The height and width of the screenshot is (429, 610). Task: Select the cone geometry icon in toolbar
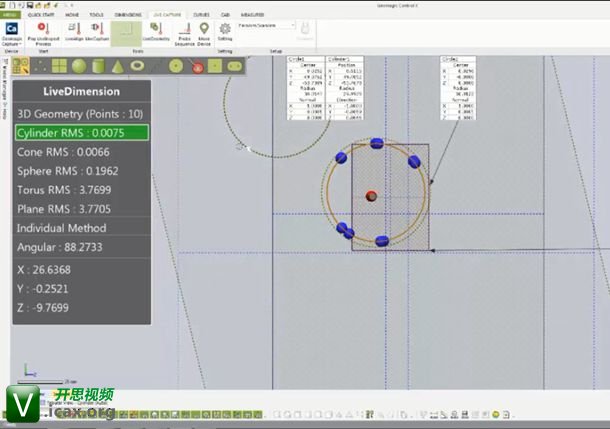pos(118,67)
